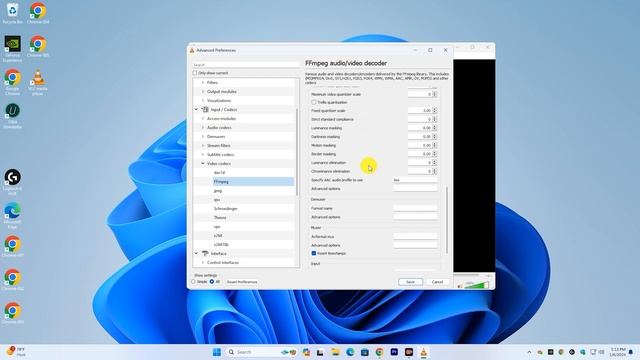Expand the Filters tree node
Viewport: 640px width, 360px height.
[x=203, y=82]
